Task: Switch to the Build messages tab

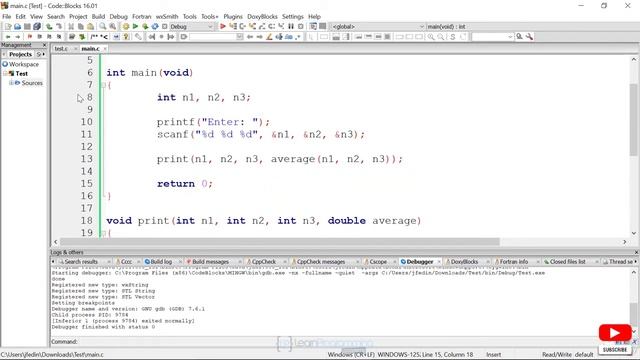Action: (x=210, y=262)
